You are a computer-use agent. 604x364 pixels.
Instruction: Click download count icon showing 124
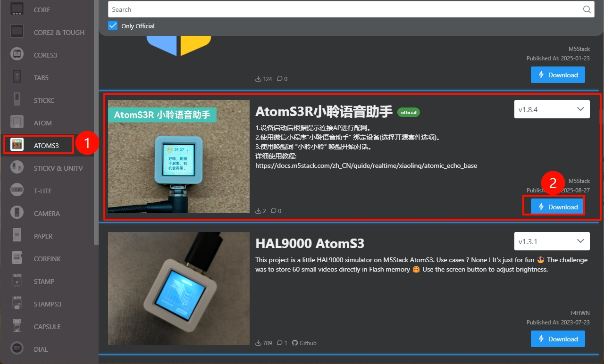click(258, 79)
